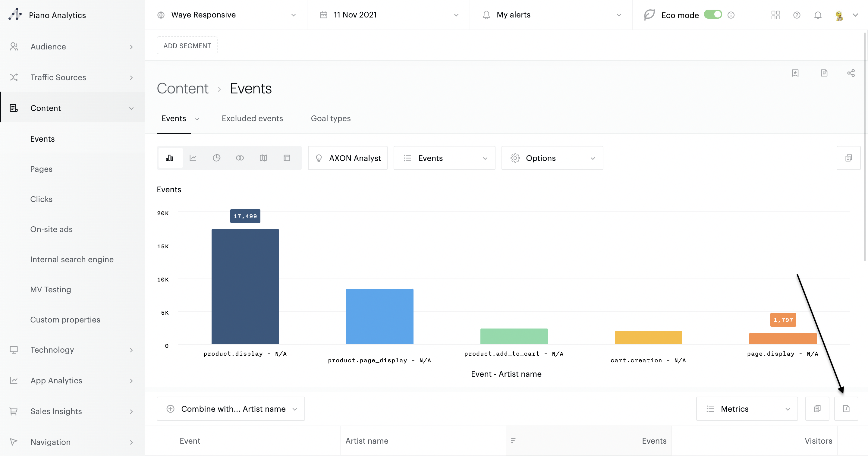Switch to map visualization icon
This screenshot has height=456, width=868.
(263, 158)
